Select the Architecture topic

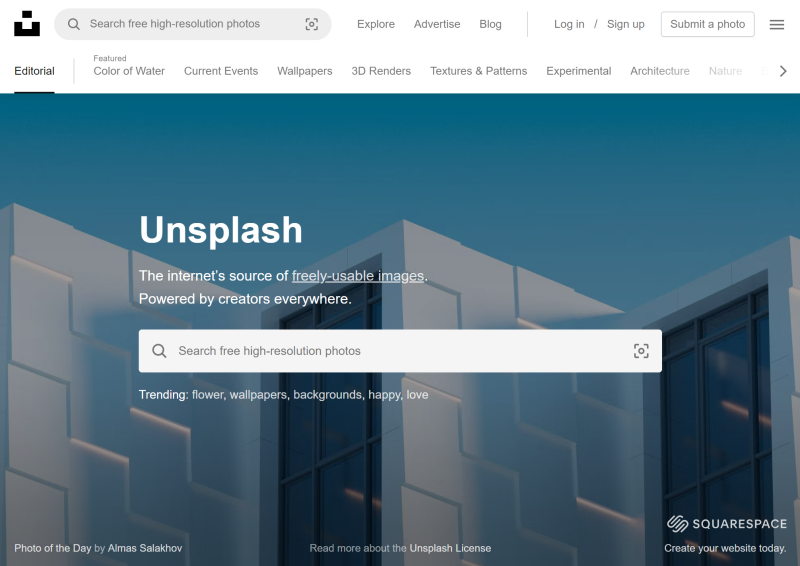tap(659, 71)
